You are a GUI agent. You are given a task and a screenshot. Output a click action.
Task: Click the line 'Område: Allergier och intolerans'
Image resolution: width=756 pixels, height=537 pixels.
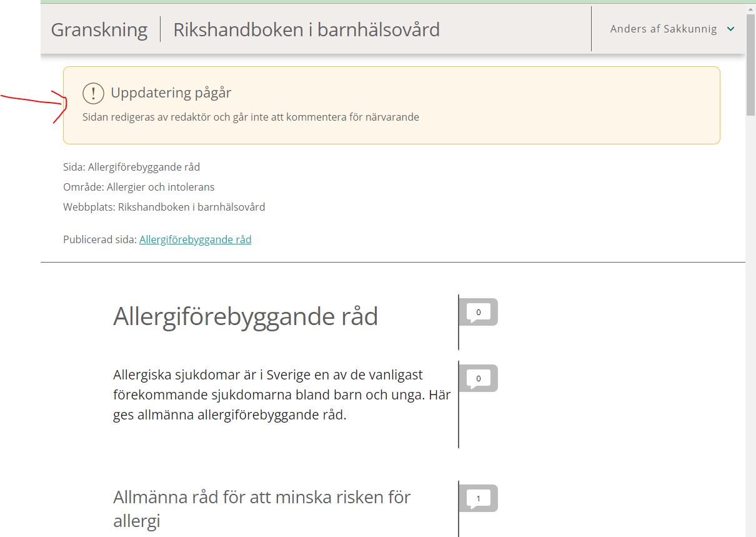[x=139, y=187]
